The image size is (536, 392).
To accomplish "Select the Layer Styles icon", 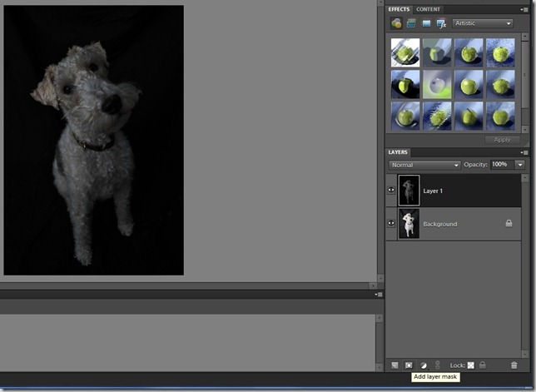I will tap(411, 23).
